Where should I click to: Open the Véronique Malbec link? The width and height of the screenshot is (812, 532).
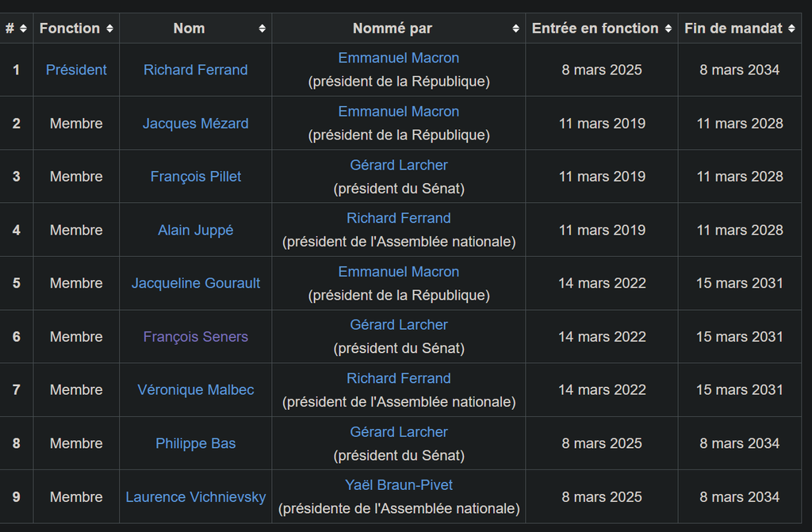point(196,390)
